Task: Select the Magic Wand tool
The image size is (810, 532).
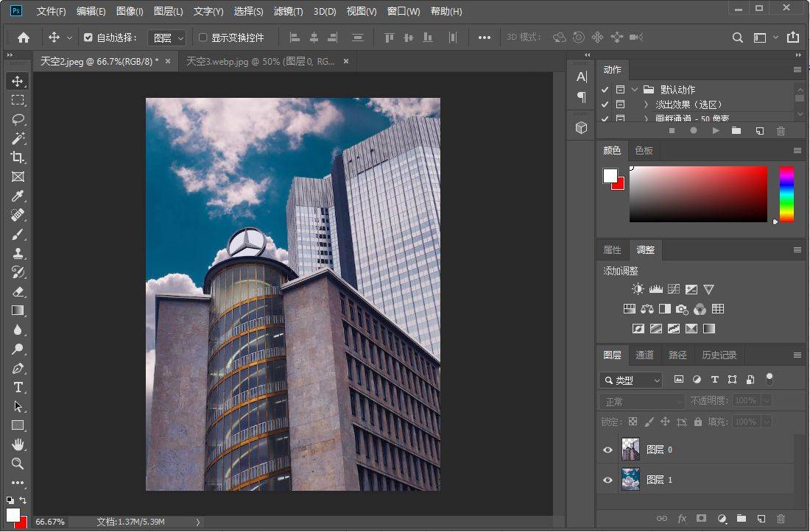Action: pyautogui.click(x=18, y=138)
